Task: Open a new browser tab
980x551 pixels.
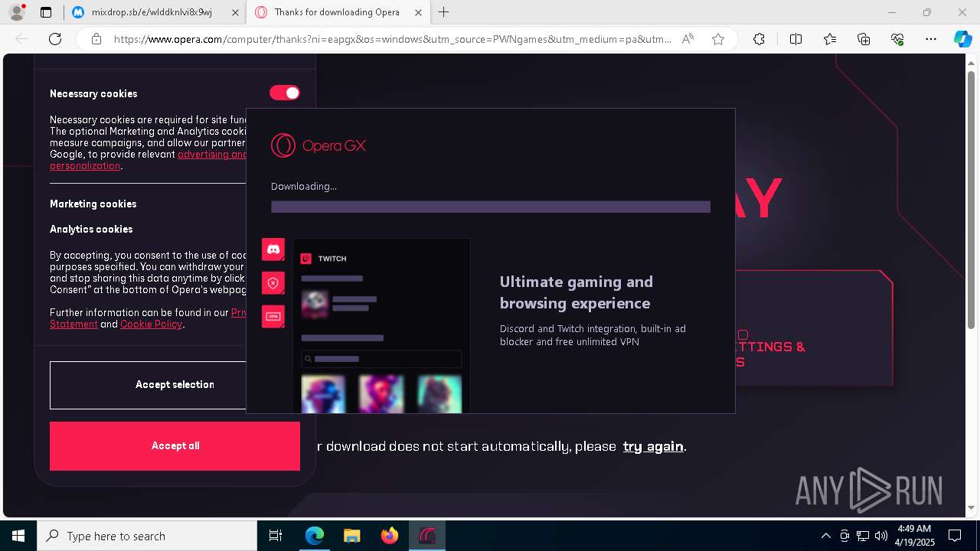Action: click(x=444, y=12)
